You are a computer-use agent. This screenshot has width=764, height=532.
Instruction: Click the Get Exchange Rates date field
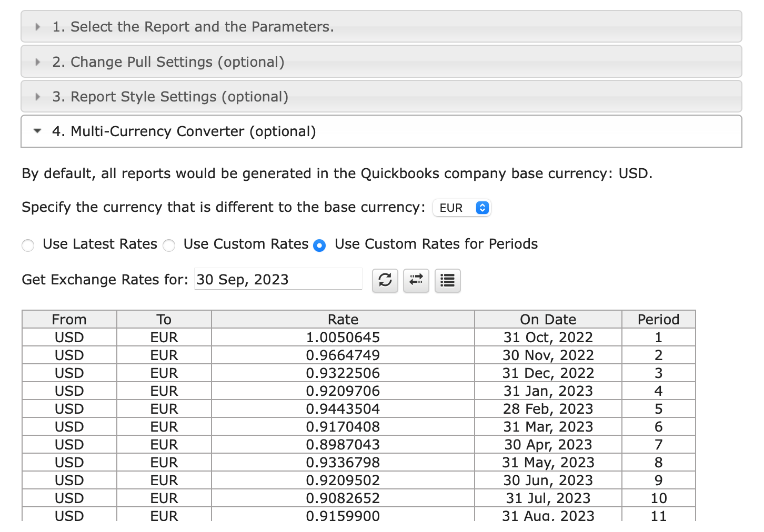coord(278,280)
